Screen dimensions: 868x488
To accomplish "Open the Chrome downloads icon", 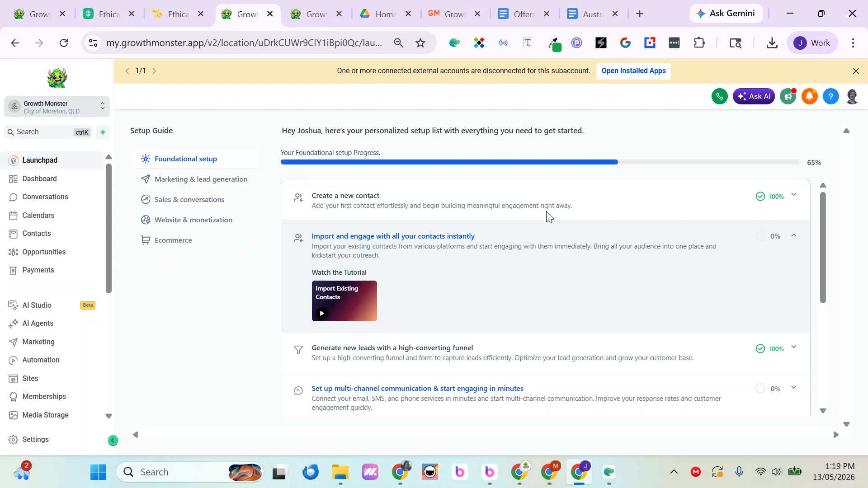I will tap(772, 43).
